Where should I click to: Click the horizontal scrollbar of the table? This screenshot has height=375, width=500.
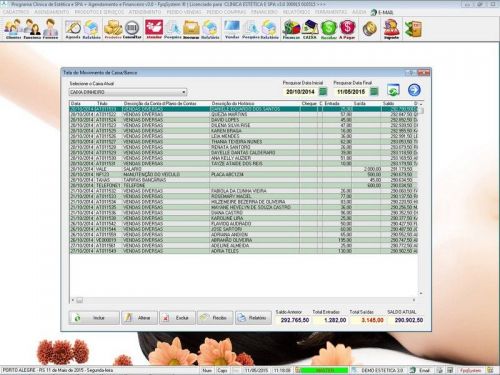point(243,300)
